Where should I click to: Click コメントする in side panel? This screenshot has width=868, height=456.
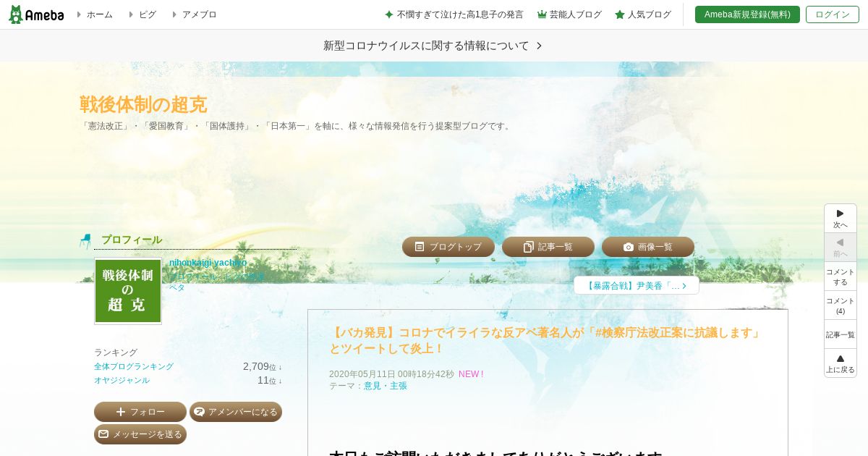coord(841,276)
